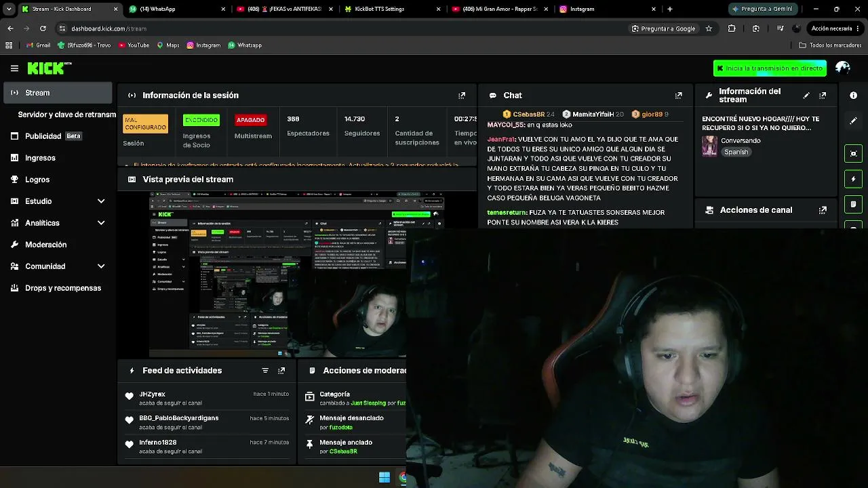Toggle the moderation actions document panel button
Screen dimensions: 868x488
coord(854,204)
